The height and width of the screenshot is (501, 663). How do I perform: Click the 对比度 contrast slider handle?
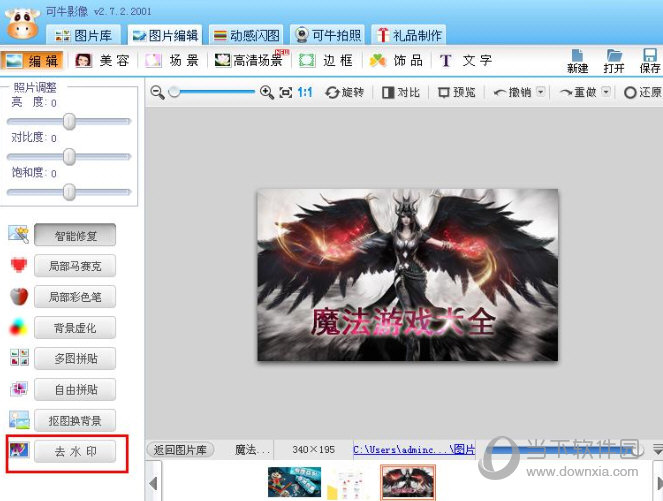70,157
